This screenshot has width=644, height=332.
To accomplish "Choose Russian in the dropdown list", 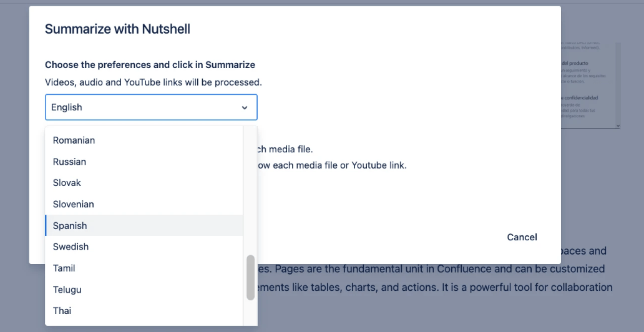I will (69, 162).
